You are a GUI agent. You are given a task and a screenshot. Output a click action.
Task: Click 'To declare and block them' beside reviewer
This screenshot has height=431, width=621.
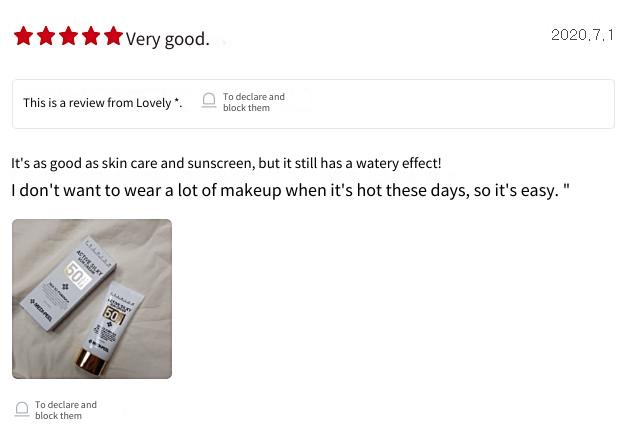(253, 102)
